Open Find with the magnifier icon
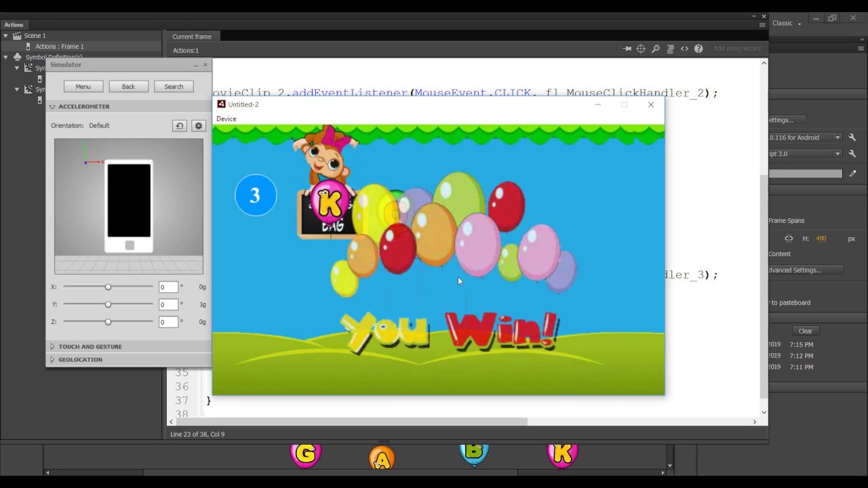 pyautogui.click(x=656, y=49)
